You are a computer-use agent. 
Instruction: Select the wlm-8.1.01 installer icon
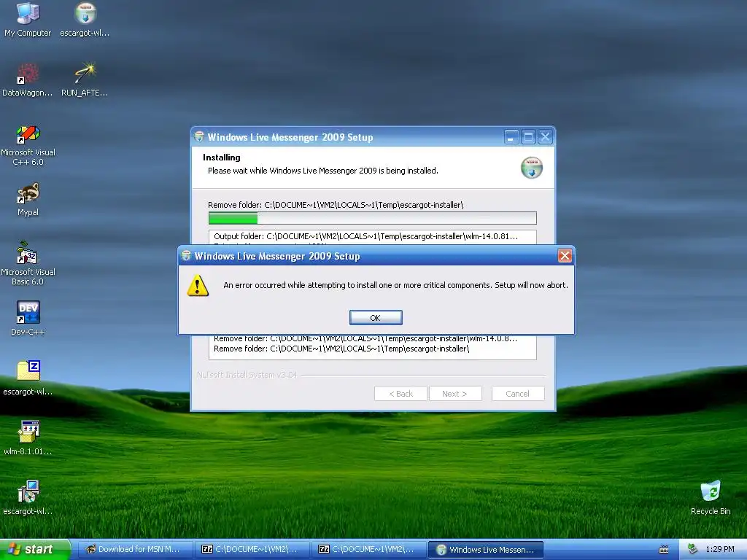pos(28,432)
